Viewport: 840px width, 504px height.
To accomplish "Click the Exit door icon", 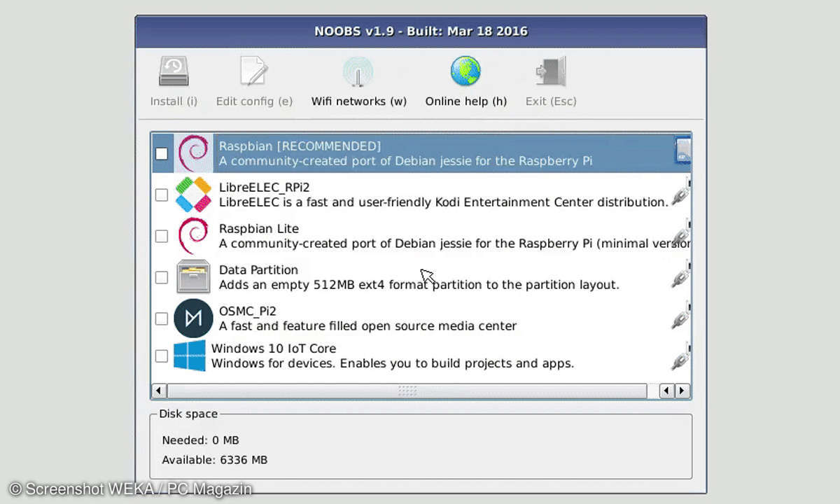I will point(551,71).
